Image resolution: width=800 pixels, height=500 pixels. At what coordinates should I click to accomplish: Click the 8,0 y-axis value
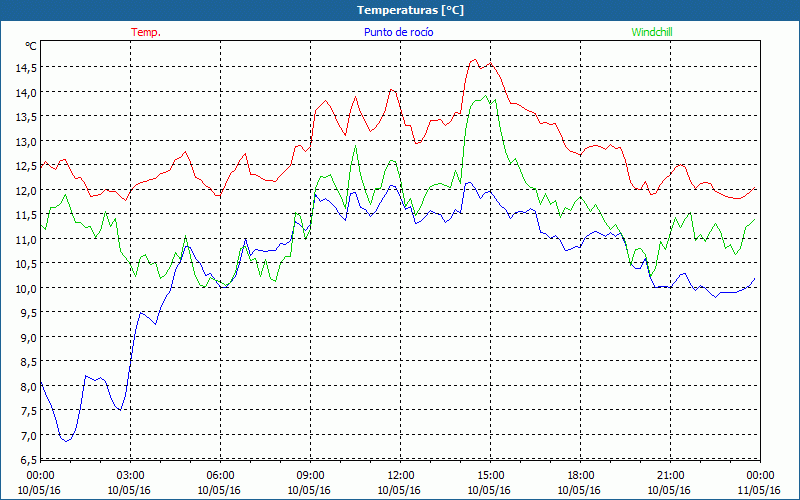click(29, 386)
